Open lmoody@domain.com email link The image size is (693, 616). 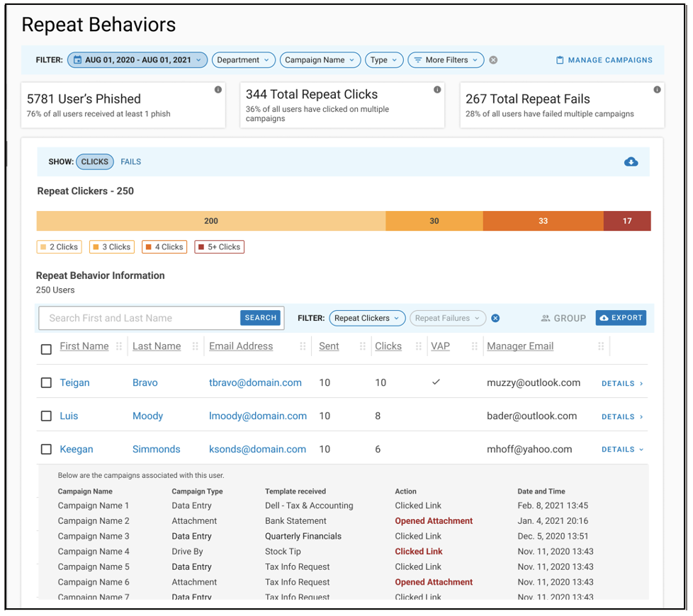point(258,416)
